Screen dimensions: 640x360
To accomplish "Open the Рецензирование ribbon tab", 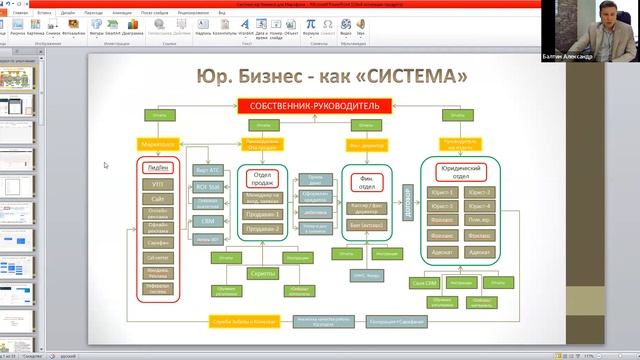I will [193, 13].
